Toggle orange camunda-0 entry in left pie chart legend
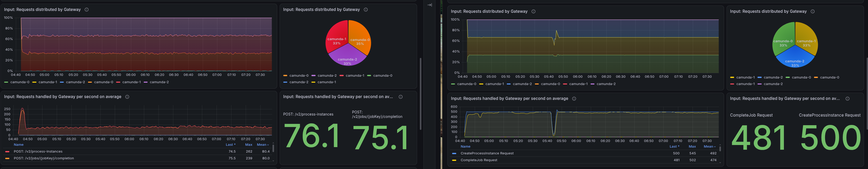Image resolution: width=868 pixels, height=169 pixels. [x=296, y=76]
